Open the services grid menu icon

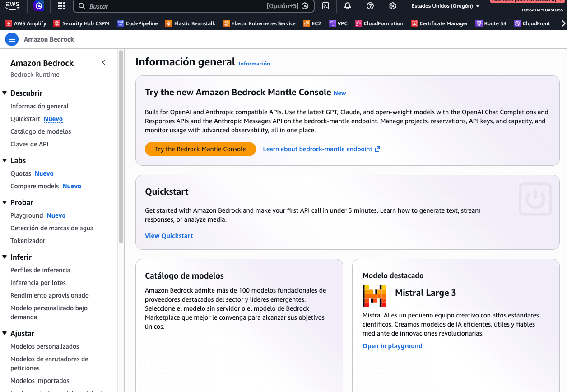(x=61, y=6)
